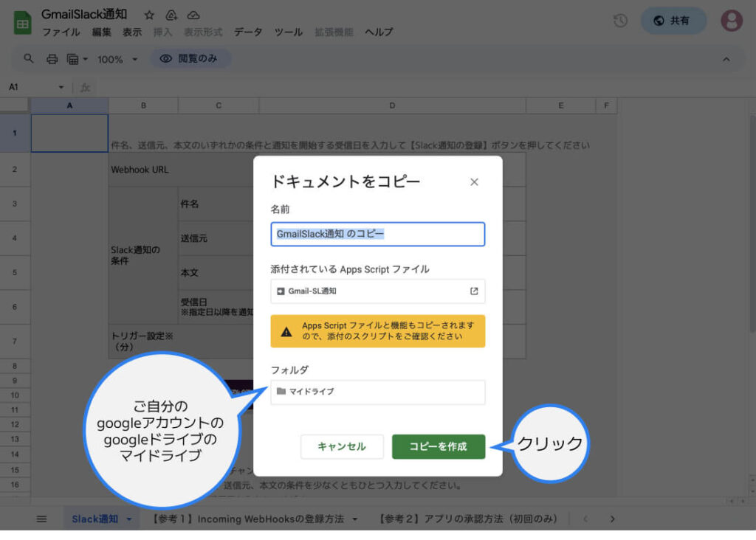Image resolution: width=756 pixels, height=540 pixels.
Task: Open the マイドライブ folder selector
Action: (x=377, y=392)
